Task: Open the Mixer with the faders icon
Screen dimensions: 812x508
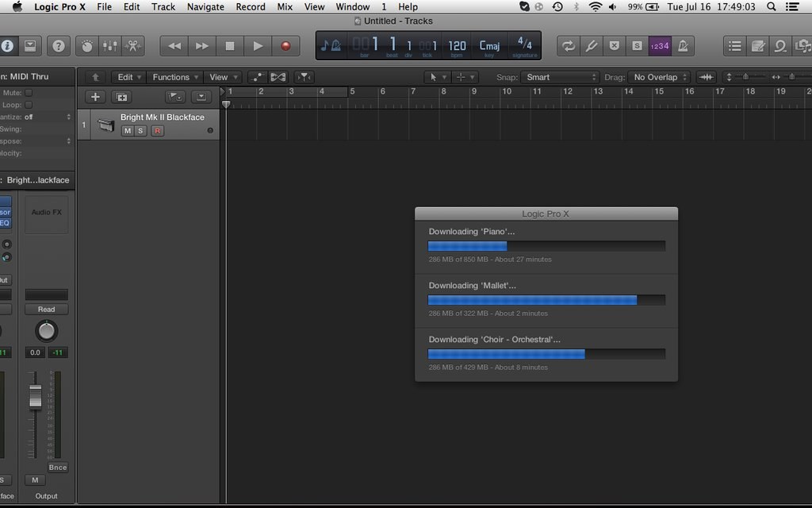Action: pos(109,46)
